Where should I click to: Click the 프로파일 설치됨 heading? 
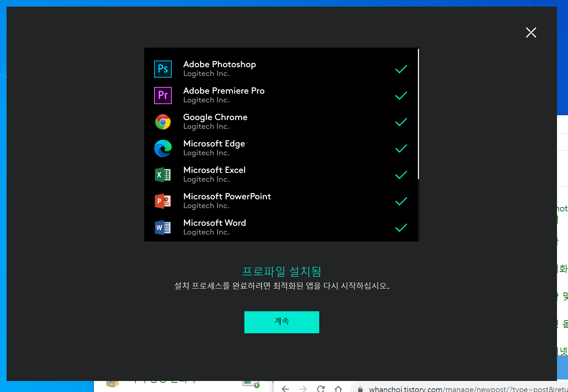pyautogui.click(x=282, y=271)
